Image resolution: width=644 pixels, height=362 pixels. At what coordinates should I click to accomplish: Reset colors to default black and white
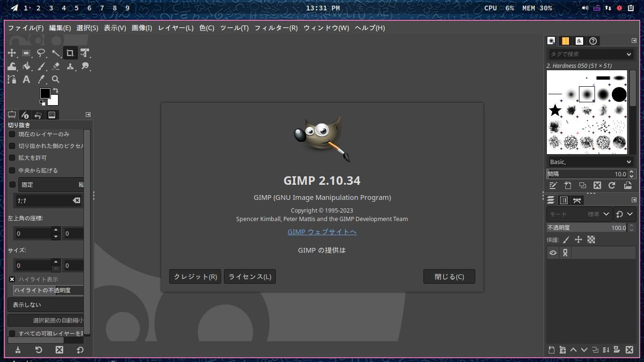click(42, 102)
